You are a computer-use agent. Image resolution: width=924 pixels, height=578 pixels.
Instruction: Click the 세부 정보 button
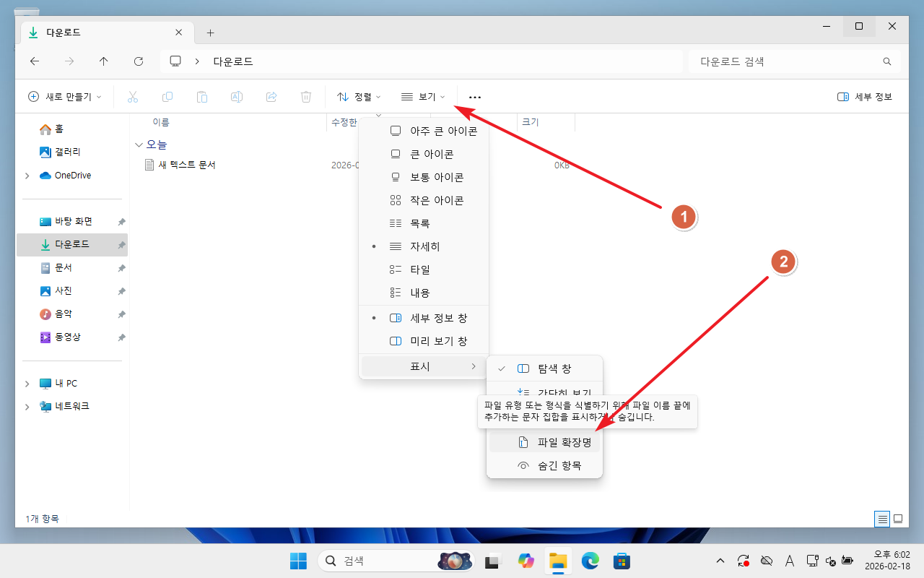click(865, 97)
